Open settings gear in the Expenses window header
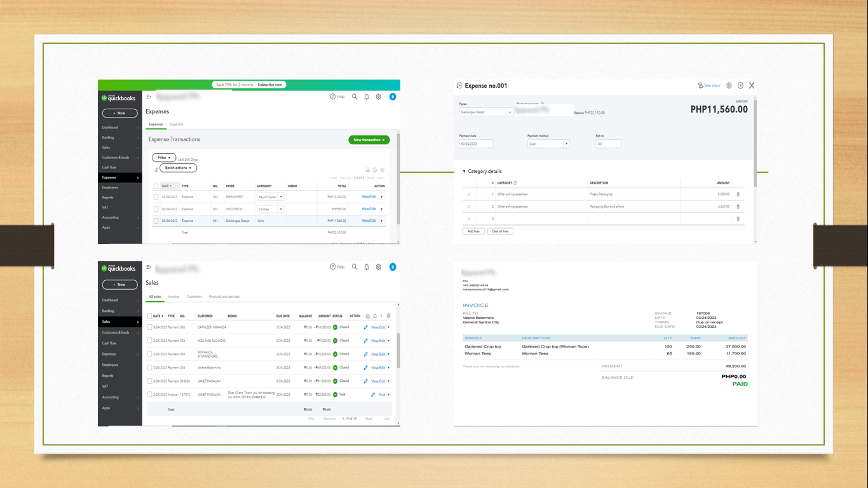The height and width of the screenshot is (488, 868). coord(379,97)
